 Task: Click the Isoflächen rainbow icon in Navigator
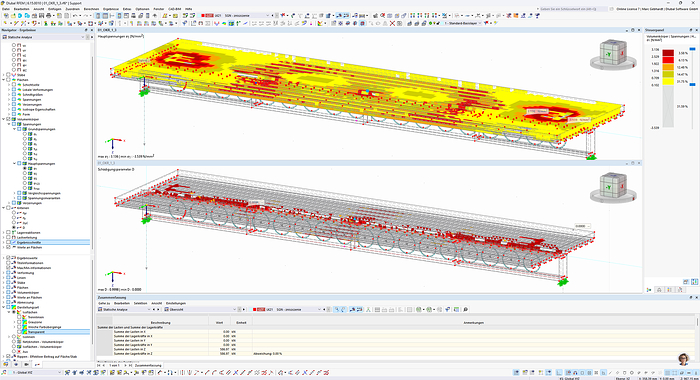(x=19, y=312)
